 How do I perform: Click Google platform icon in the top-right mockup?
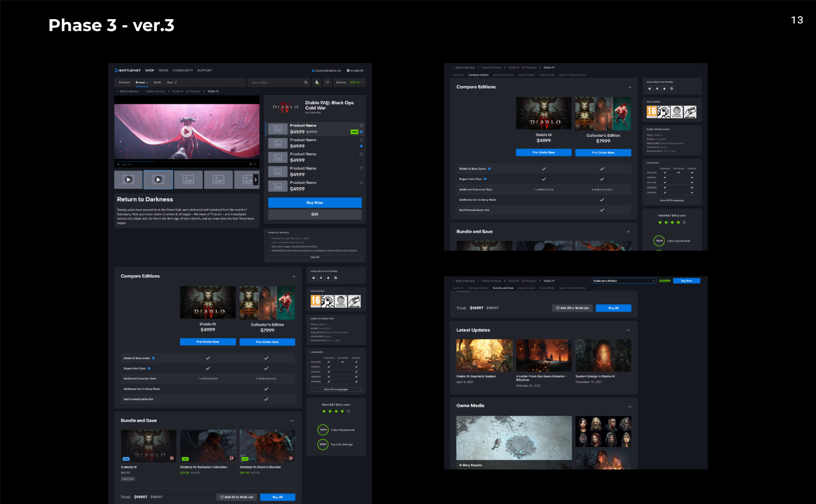click(672, 88)
